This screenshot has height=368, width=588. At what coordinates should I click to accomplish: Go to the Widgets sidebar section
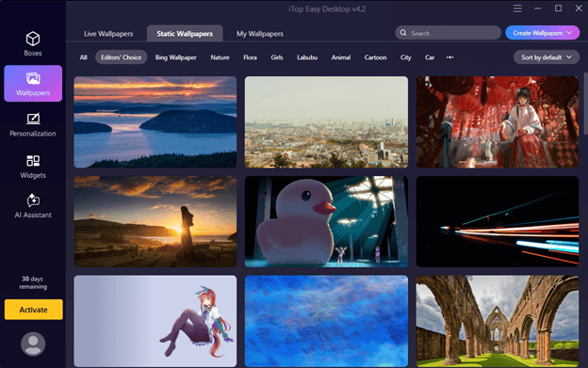[x=33, y=167]
